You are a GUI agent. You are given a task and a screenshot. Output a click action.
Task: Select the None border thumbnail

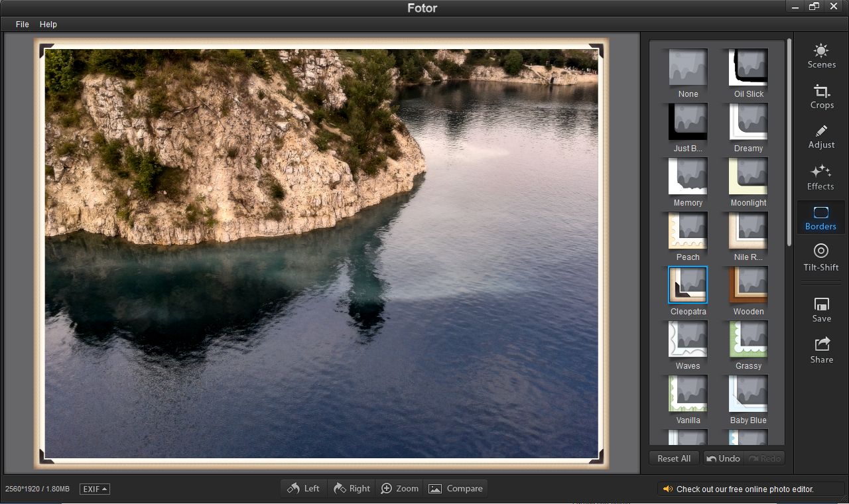688,68
